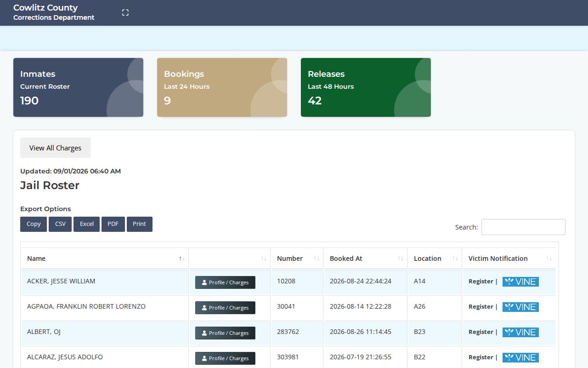
Task: Click Register link for ALCARAZ row
Action: point(481,357)
